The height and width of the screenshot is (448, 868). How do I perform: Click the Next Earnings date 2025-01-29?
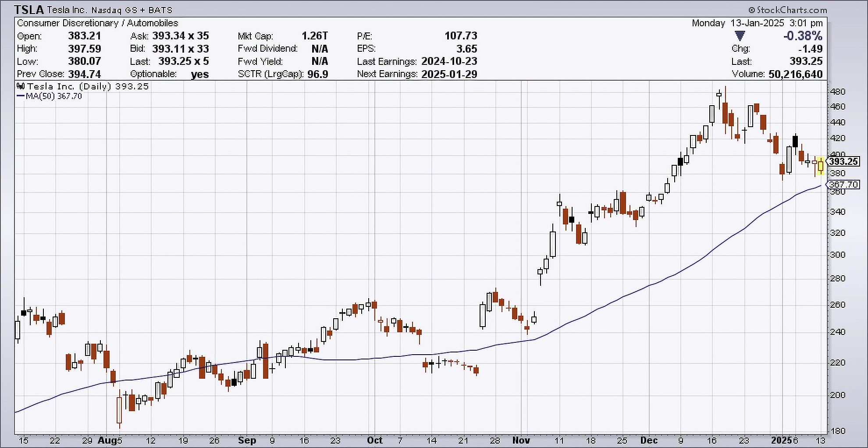449,74
